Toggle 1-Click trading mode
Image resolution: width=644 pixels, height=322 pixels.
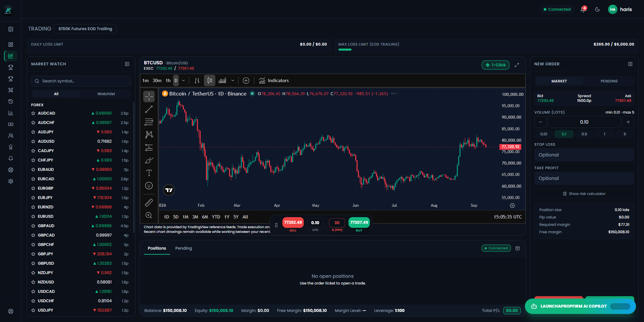pos(495,65)
